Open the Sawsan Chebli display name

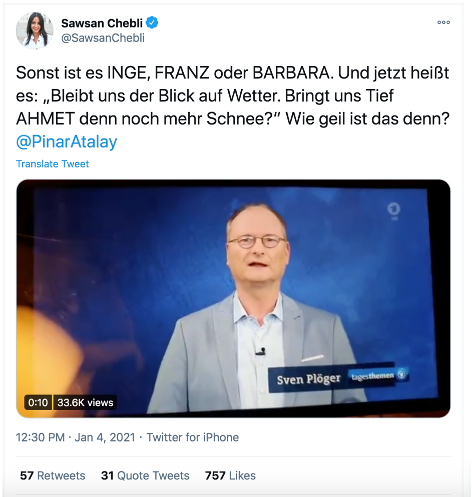(102, 23)
